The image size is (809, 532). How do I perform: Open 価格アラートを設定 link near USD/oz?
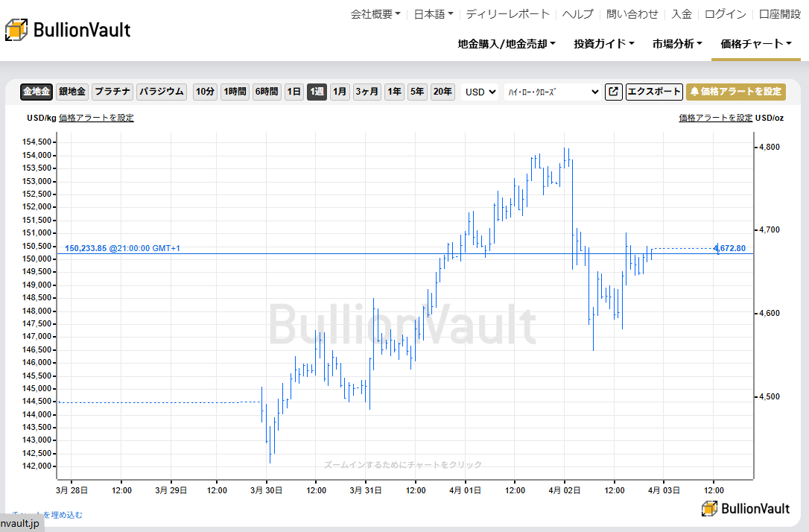715,117
